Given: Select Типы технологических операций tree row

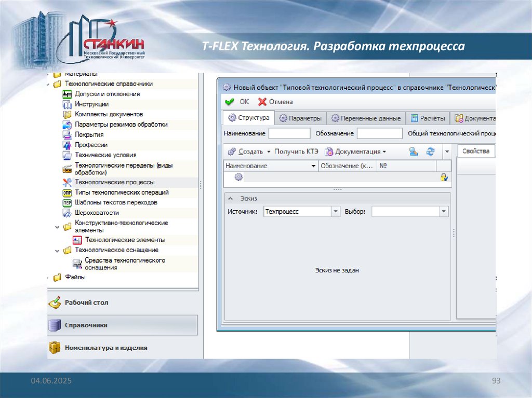Looking at the screenshot, I should point(122,193).
